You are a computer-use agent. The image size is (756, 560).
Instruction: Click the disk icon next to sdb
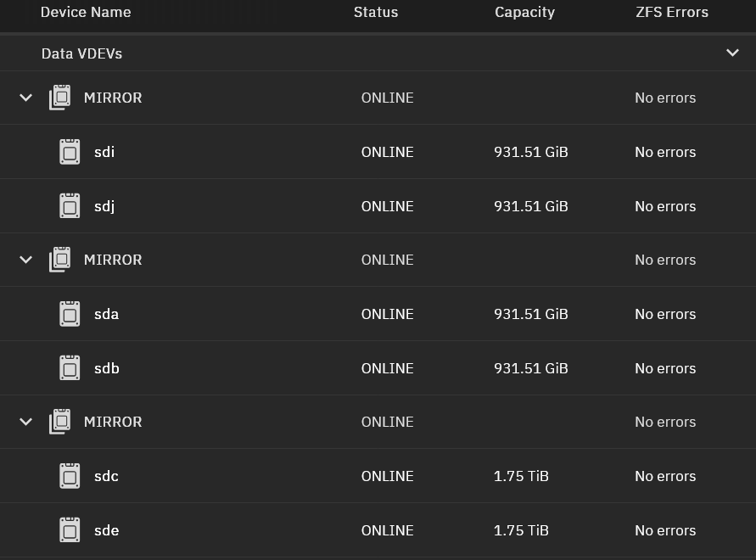[70, 368]
